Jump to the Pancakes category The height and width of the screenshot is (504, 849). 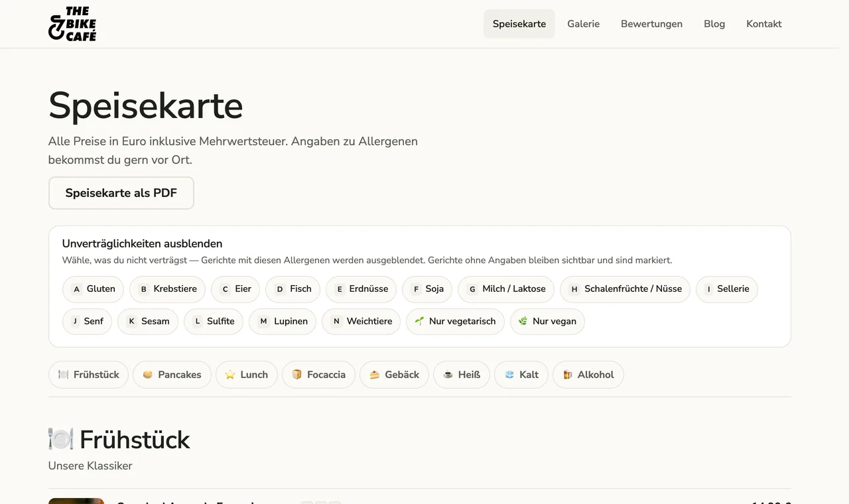tap(172, 375)
